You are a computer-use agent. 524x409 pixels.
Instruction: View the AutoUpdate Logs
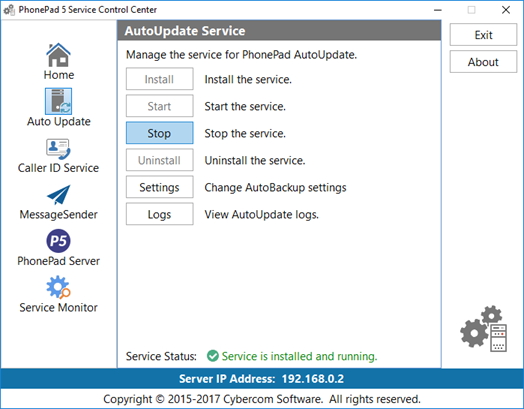click(x=159, y=215)
